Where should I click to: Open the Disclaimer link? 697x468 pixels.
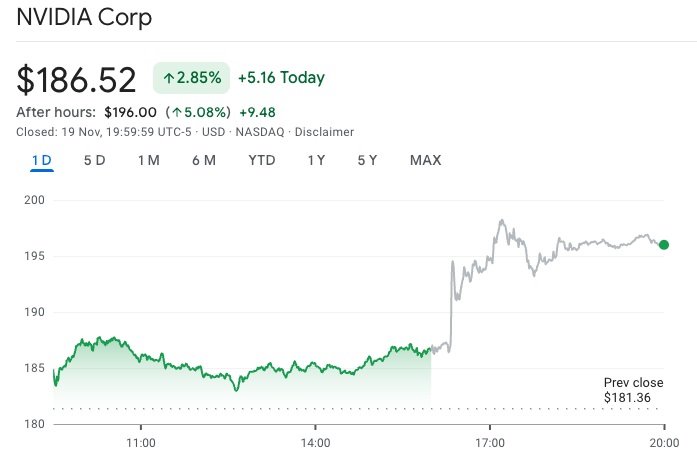click(x=325, y=132)
